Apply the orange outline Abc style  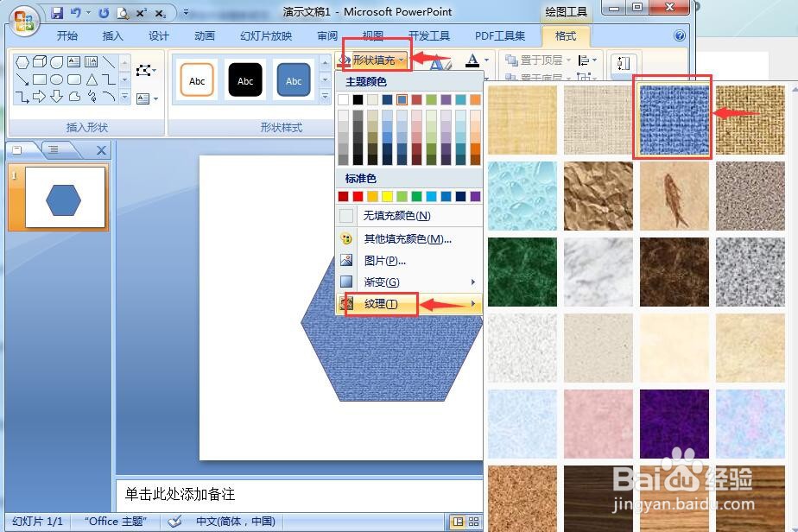[197, 80]
